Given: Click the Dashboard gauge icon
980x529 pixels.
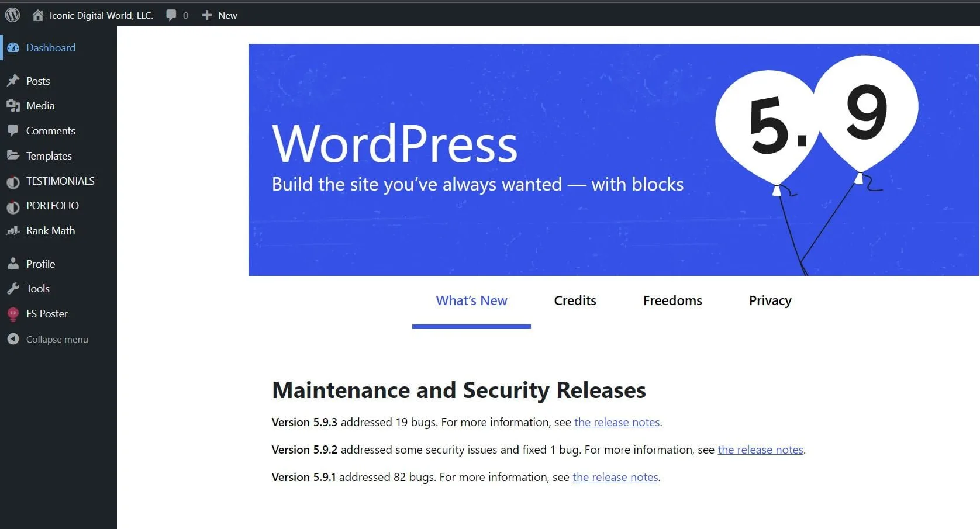Looking at the screenshot, I should pyautogui.click(x=13, y=48).
